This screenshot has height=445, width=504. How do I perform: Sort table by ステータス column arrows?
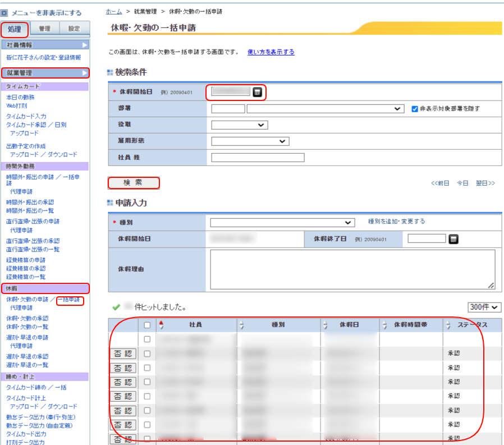448,325
